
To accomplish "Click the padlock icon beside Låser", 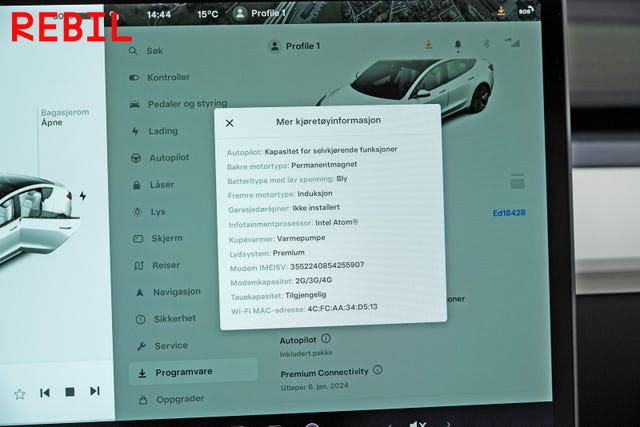I will click(137, 185).
